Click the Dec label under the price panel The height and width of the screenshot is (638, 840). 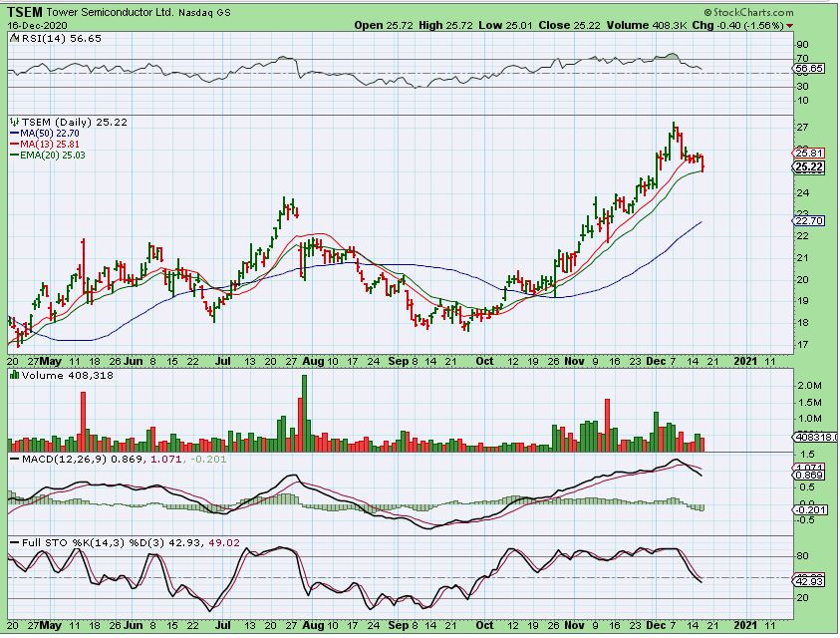(656, 361)
